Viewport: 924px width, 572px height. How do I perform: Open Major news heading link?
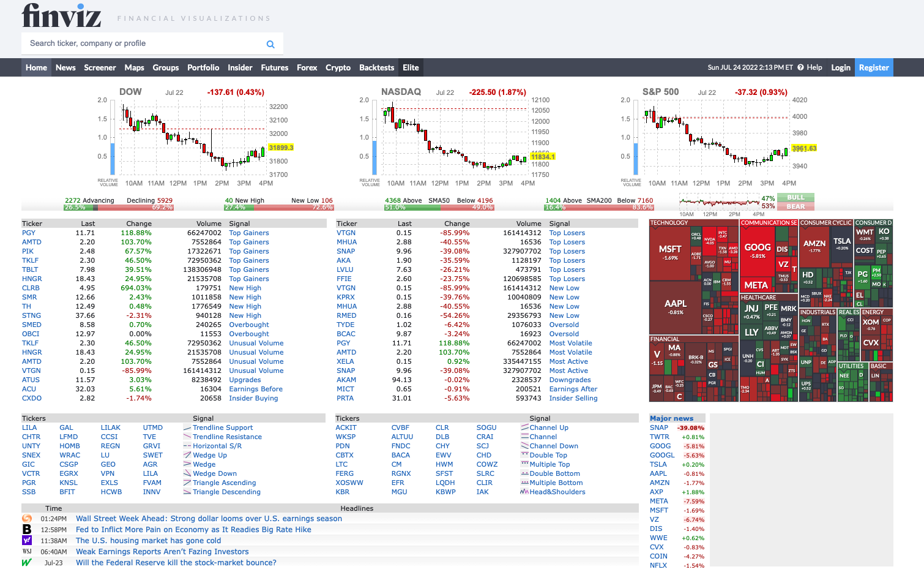tap(671, 418)
